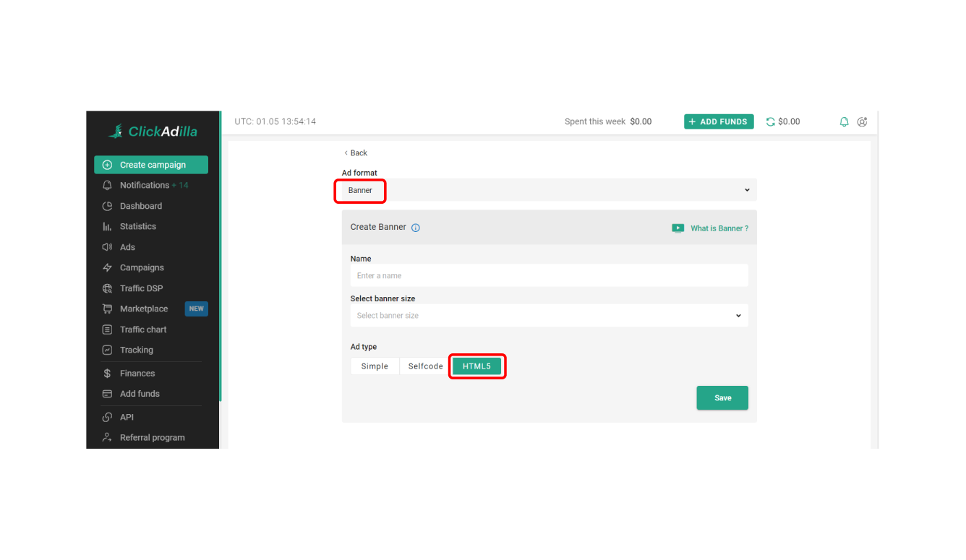Select the Simple ad type
Screen dimensions: 966x560
pyautogui.click(x=375, y=366)
